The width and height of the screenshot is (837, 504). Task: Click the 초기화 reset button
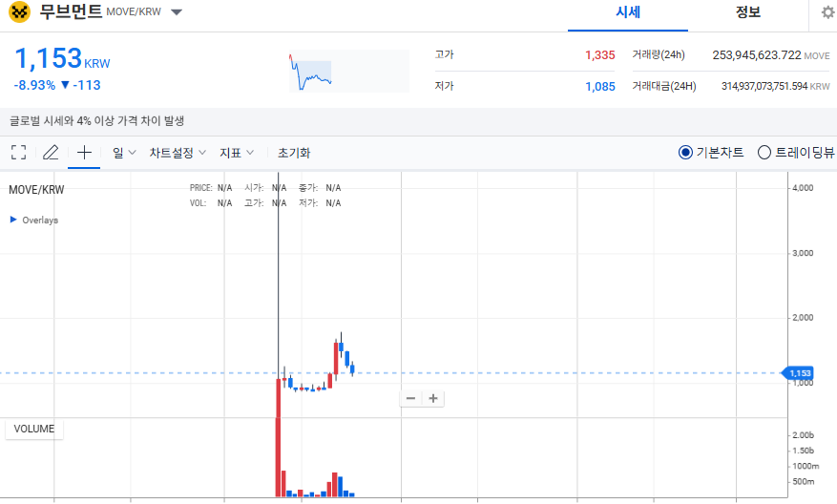(x=294, y=153)
